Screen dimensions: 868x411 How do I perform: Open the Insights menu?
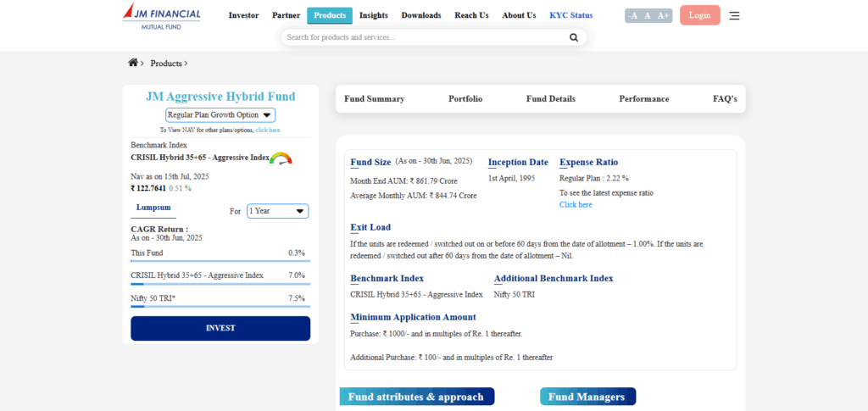click(x=374, y=15)
